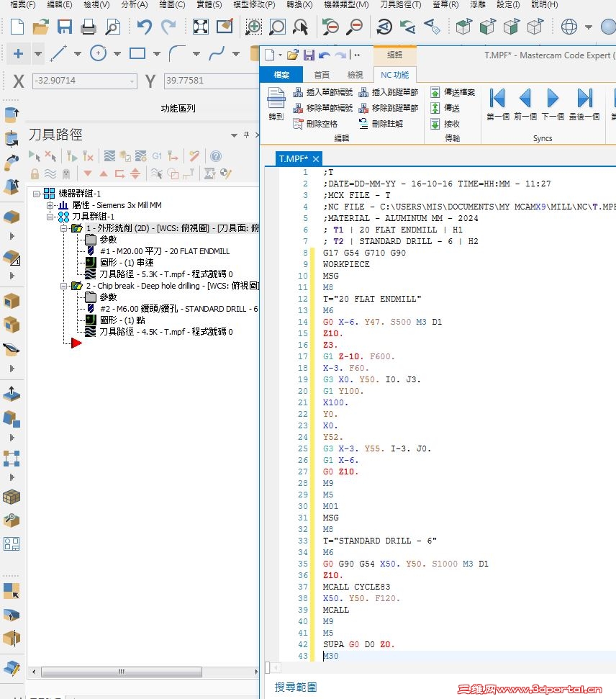Click 刪除註解 remove comments
This screenshot has height=699, width=616.
pyautogui.click(x=381, y=124)
